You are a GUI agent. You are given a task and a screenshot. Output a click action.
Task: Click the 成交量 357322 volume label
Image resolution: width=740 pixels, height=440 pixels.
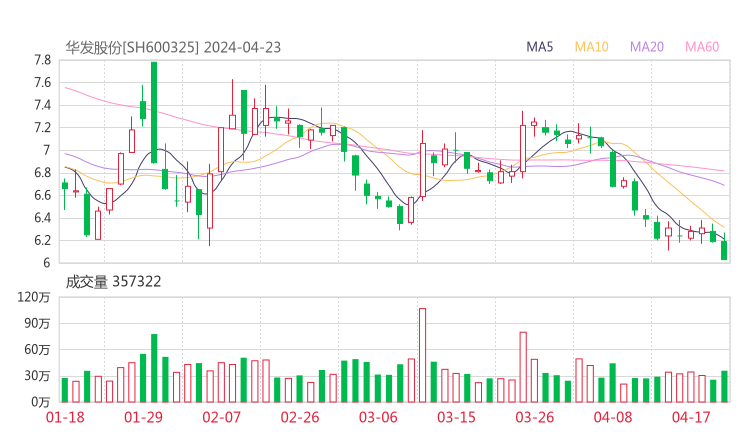tap(113, 282)
